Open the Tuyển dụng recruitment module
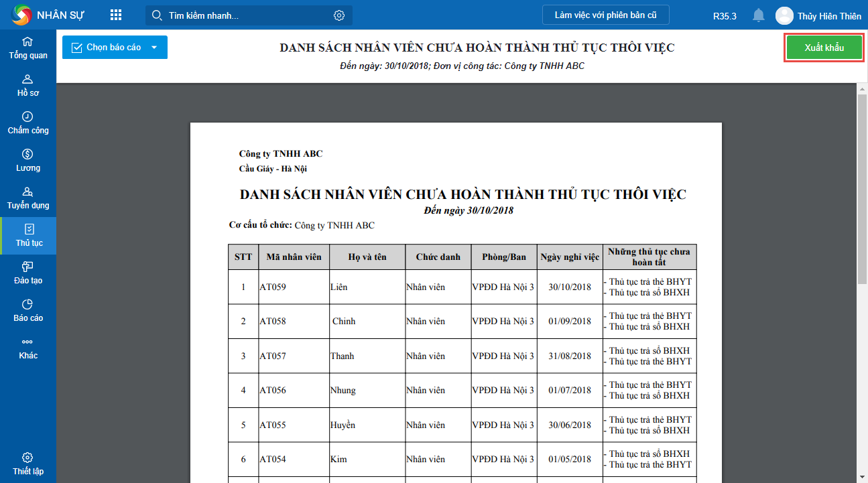This screenshot has width=868, height=483. (x=28, y=198)
